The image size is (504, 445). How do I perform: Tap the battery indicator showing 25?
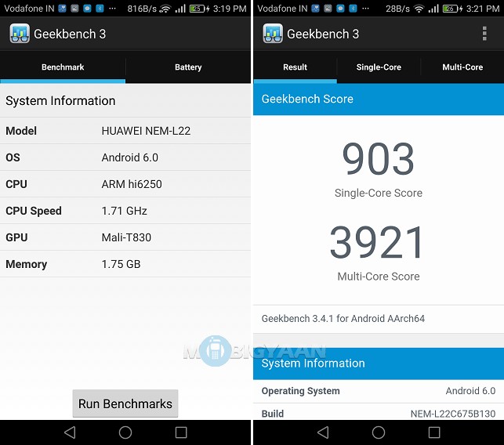coord(199,9)
